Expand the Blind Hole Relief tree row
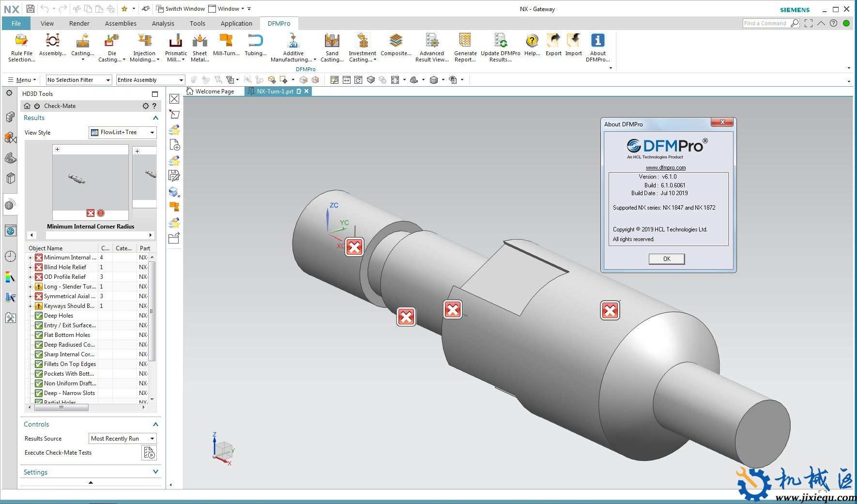This screenshot has width=857, height=504. click(30, 267)
